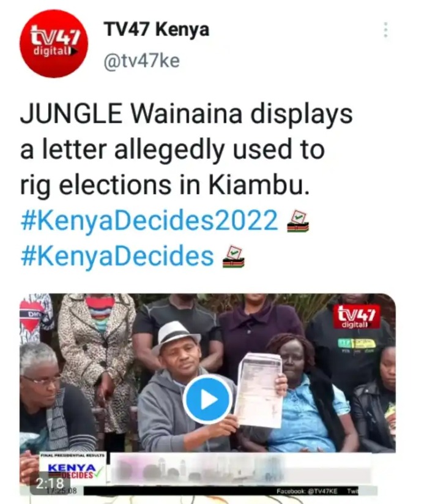Click the tweet text about JUNGLE Wainaina
Viewport: 427px width, 504px height.
click(186, 149)
